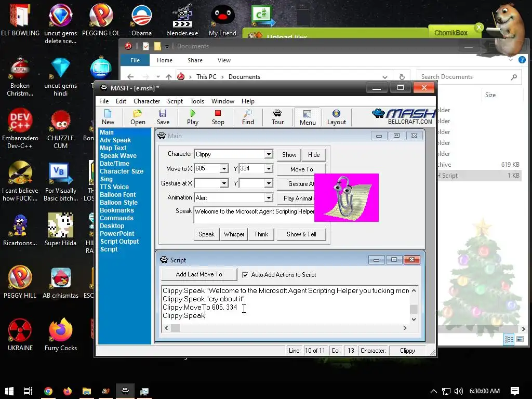Toggle the Menu toolbar button
This screenshot has width=532, height=399.
(308, 117)
